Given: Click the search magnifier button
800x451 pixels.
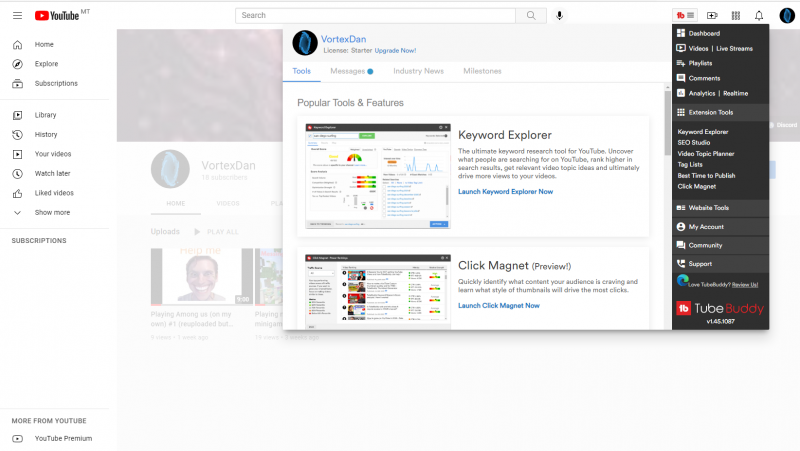Looking at the screenshot, I should [x=531, y=15].
